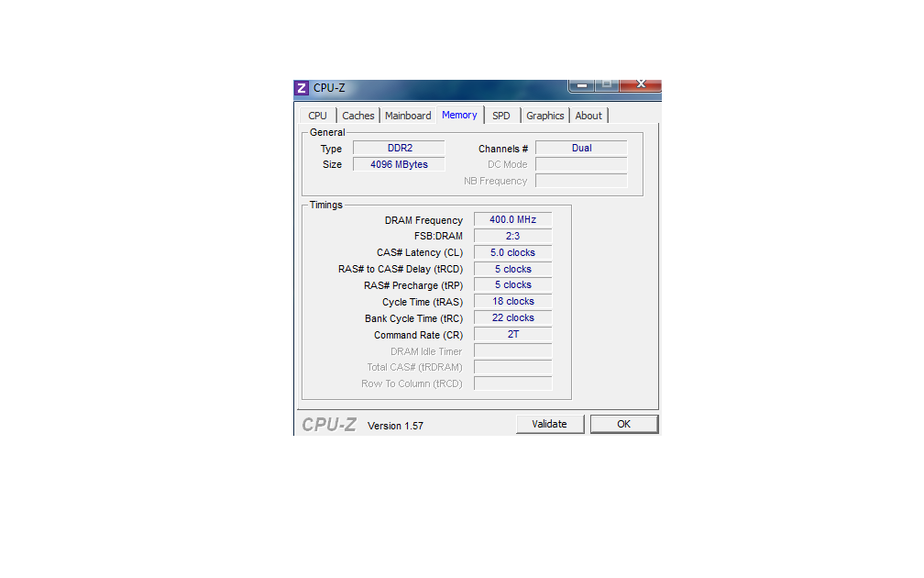This screenshot has width=924, height=578.
Task: Click the empty DRAM Idle Timer field
Action: tap(512, 350)
